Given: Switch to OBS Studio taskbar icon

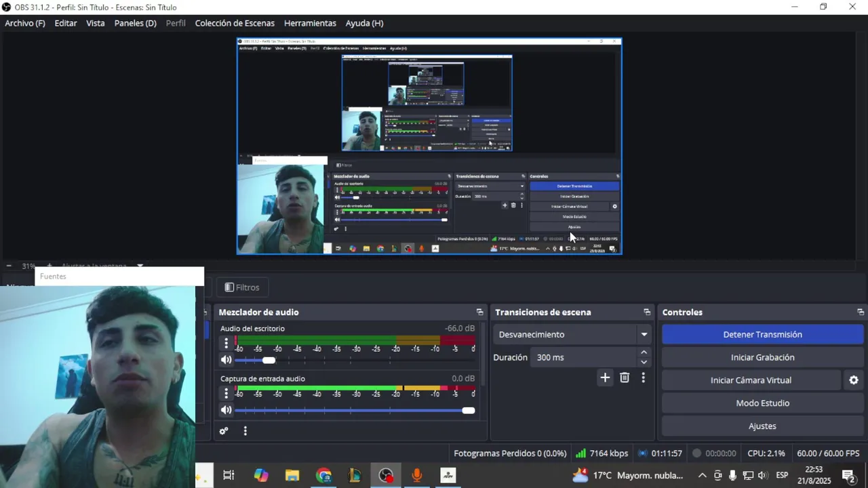Looking at the screenshot, I should point(386,476).
